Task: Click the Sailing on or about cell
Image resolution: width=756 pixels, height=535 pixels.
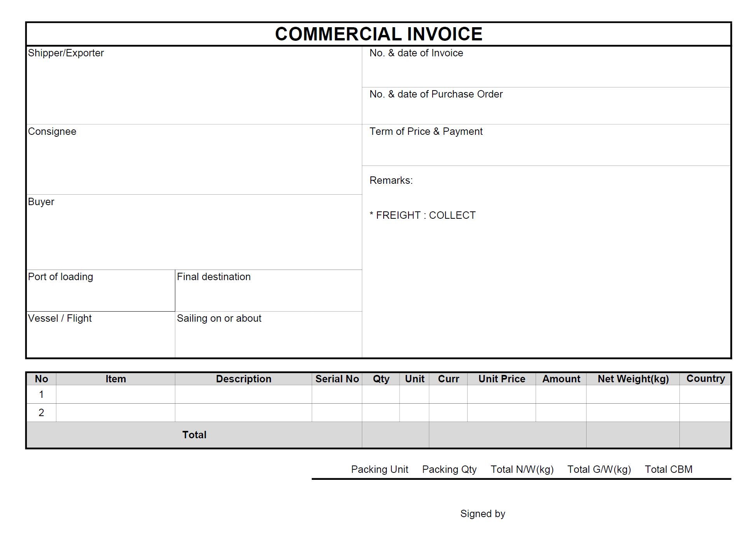Action: [x=268, y=334]
